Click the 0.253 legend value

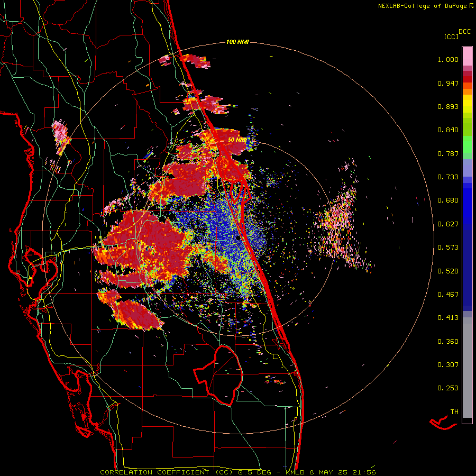click(448, 388)
